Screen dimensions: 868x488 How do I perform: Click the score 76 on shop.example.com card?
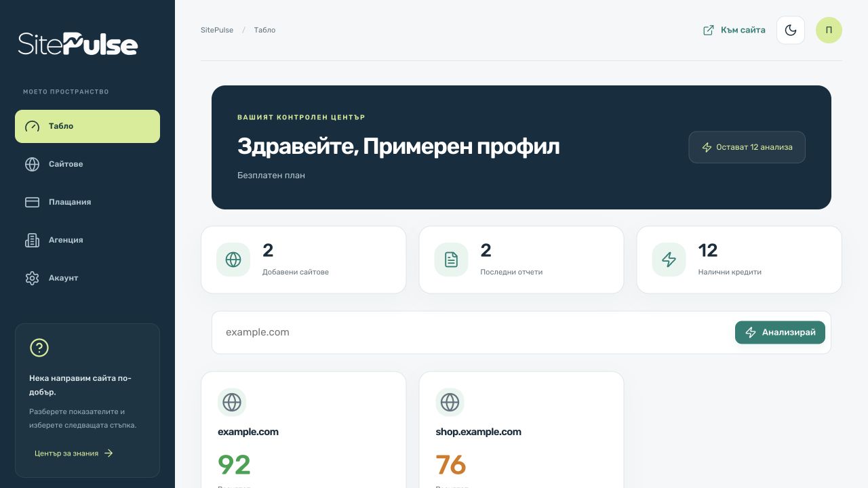coord(451,465)
